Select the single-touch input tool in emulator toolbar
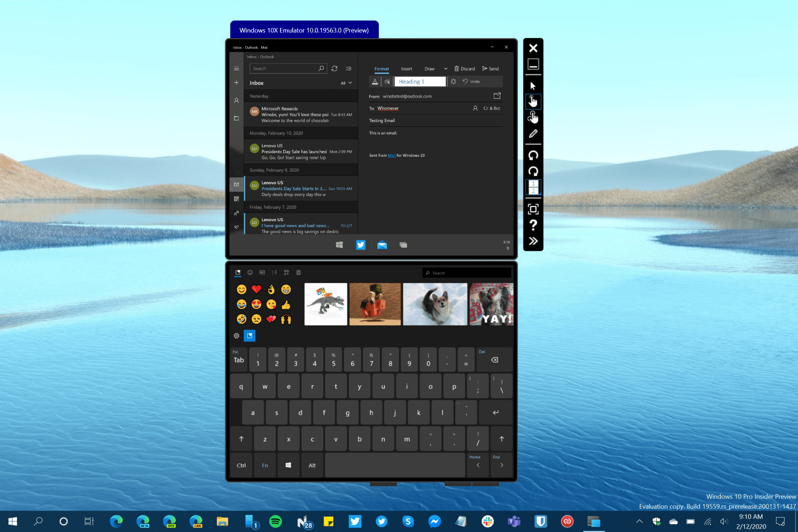The height and width of the screenshot is (532, 798). pyautogui.click(x=533, y=102)
